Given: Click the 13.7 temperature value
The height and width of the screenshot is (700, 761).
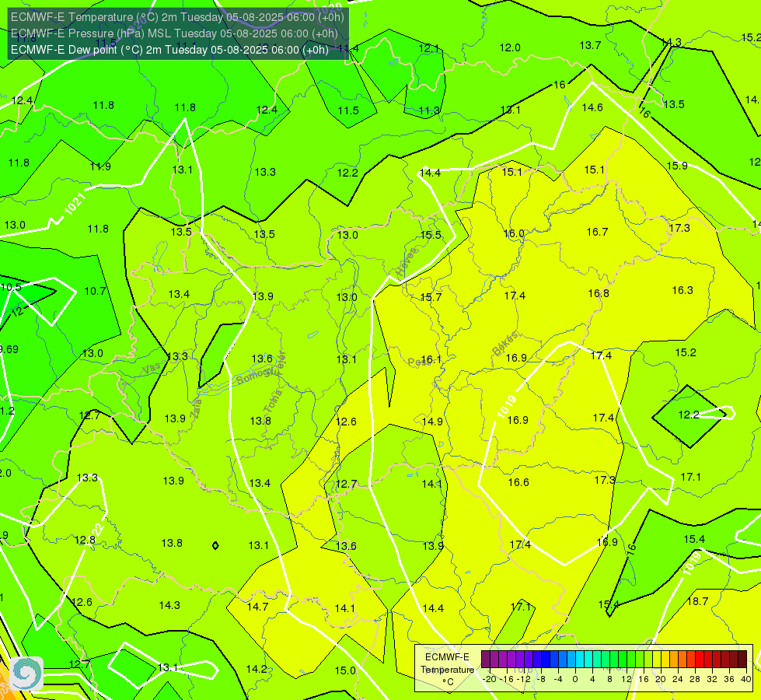Looking at the screenshot, I should point(590,45).
